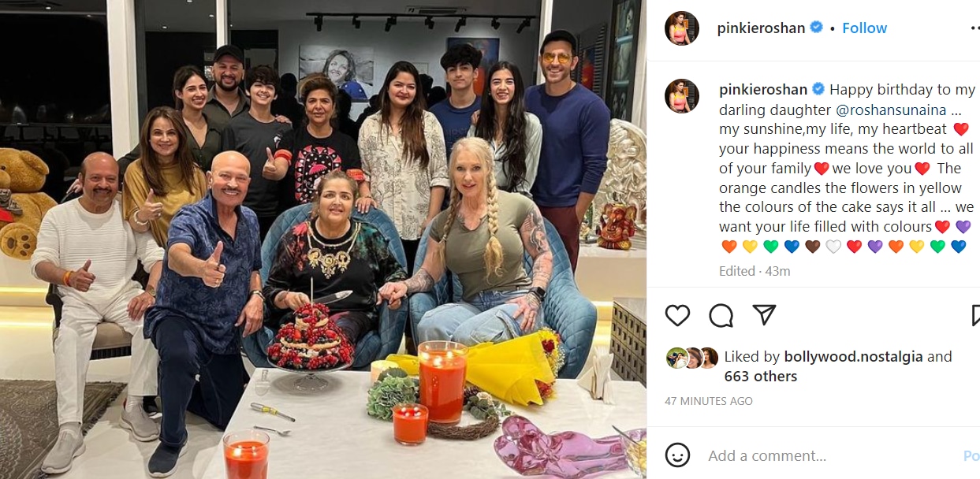Image resolution: width=980 pixels, height=479 pixels.
Task: Open the more options menu in the header
Action: click(x=974, y=28)
